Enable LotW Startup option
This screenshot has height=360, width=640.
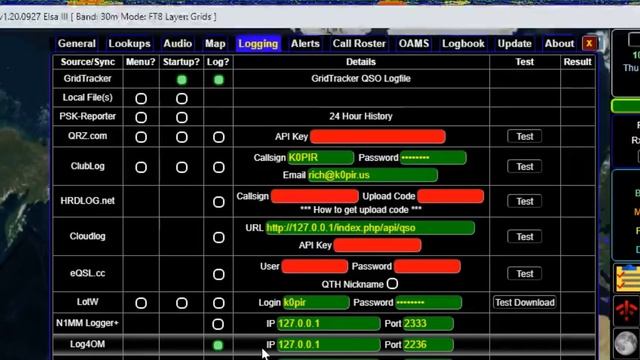[182, 303]
